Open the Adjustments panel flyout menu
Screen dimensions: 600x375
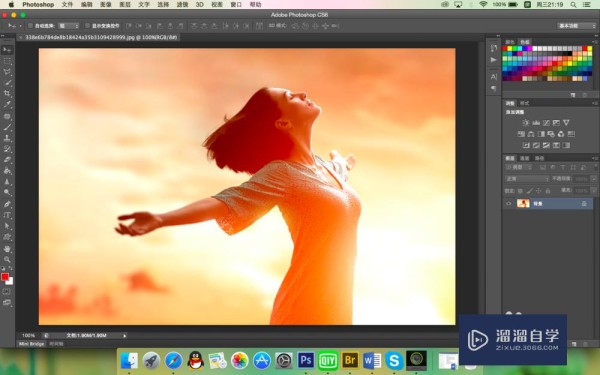pyautogui.click(x=595, y=103)
